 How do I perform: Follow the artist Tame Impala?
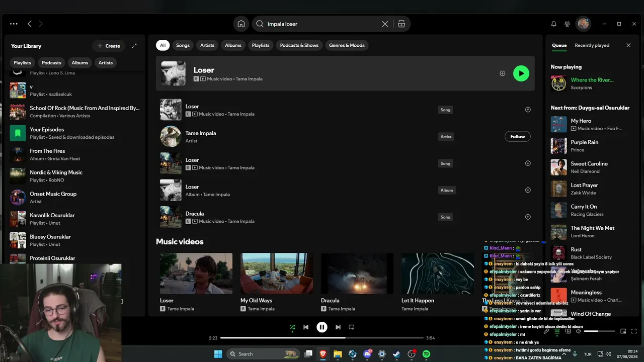(x=518, y=136)
